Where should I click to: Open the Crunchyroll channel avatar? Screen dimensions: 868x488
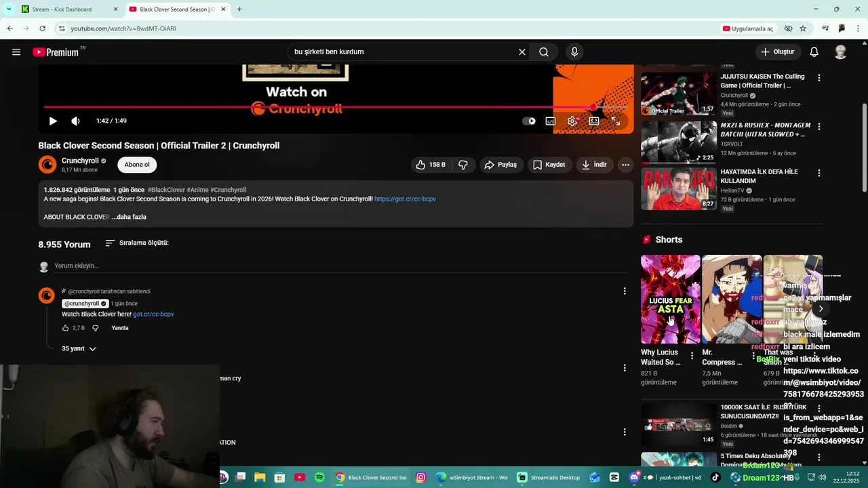coord(47,165)
